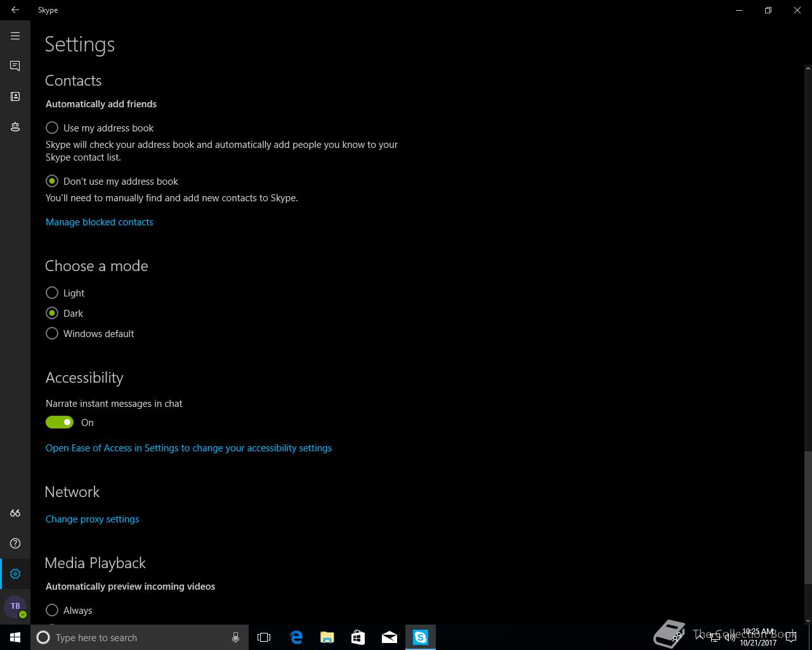This screenshot has height=650, width=812.
Task: Open the volume control in tray
Action: click(730, 637)
